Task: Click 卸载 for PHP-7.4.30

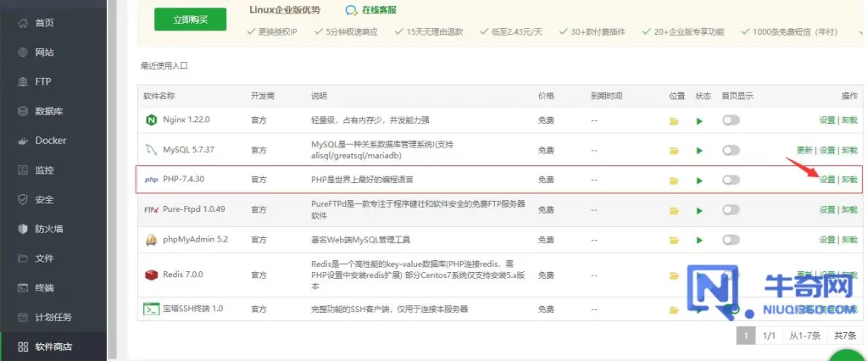Action: click(x=849, y=180)
